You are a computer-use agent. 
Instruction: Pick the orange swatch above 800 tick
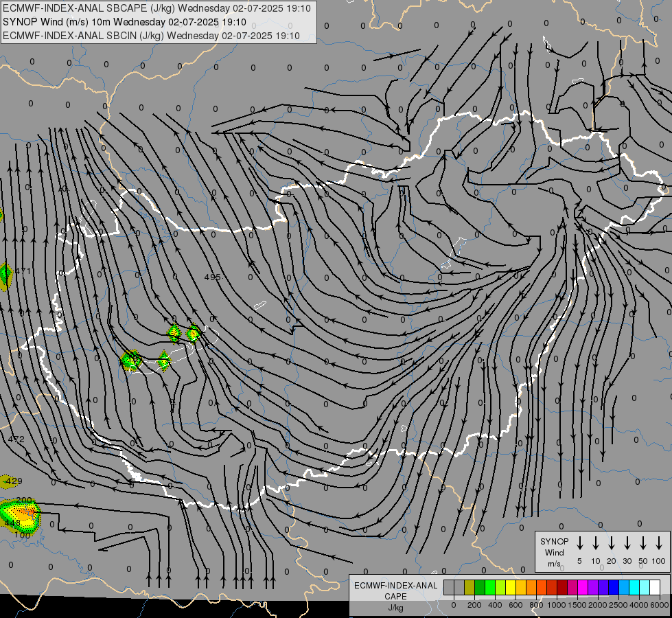(x=531, y=587)
